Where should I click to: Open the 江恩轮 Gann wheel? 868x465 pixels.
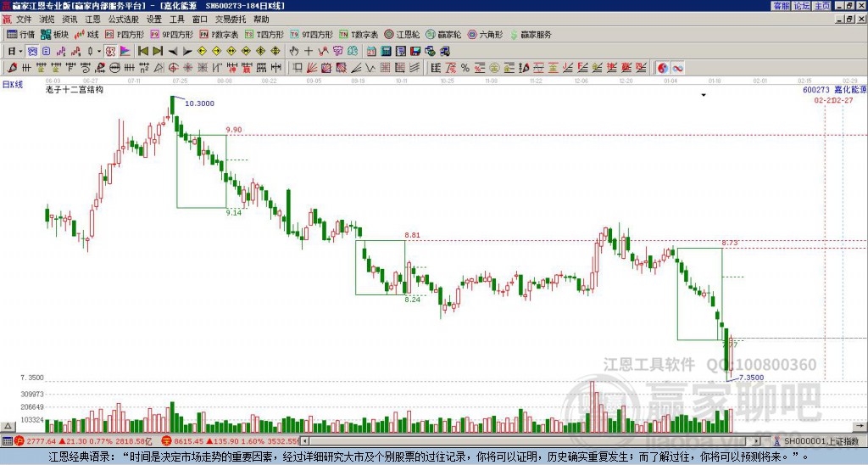(x=403, y=34)
